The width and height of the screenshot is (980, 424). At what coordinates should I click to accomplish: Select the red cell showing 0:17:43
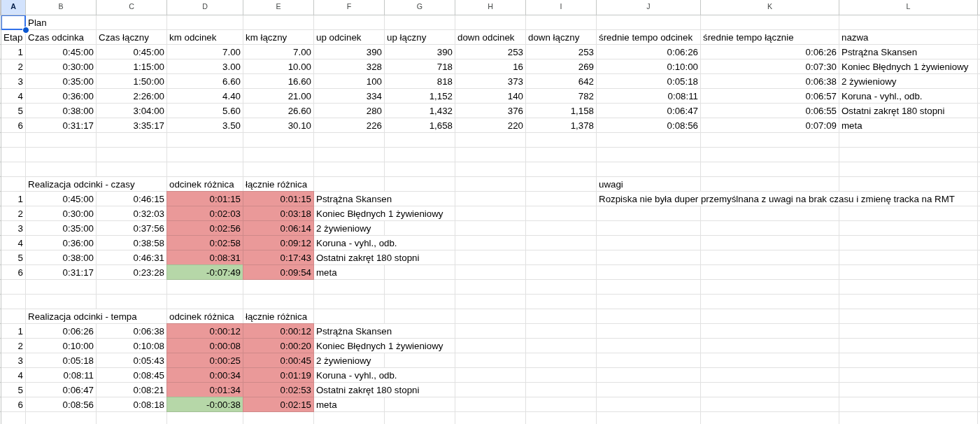[x=278, y=257]
